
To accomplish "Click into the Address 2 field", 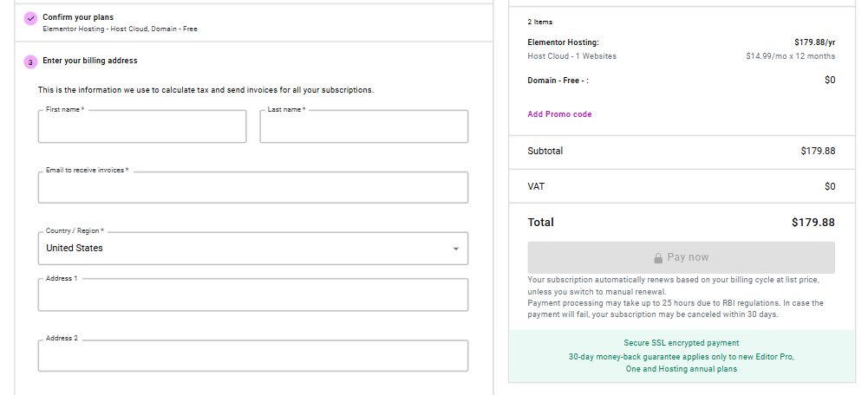I will pyautogui.click(x=252, y=356).
